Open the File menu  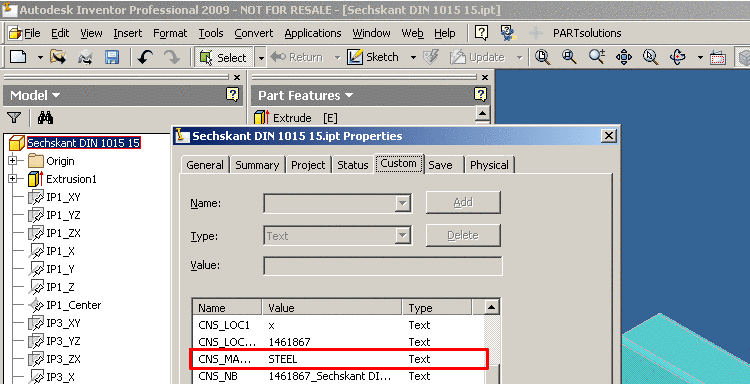pos(32,33)
